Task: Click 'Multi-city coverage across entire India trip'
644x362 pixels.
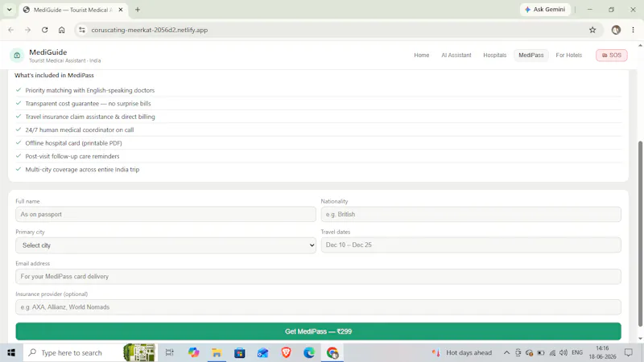Action: tap(82, 169)
